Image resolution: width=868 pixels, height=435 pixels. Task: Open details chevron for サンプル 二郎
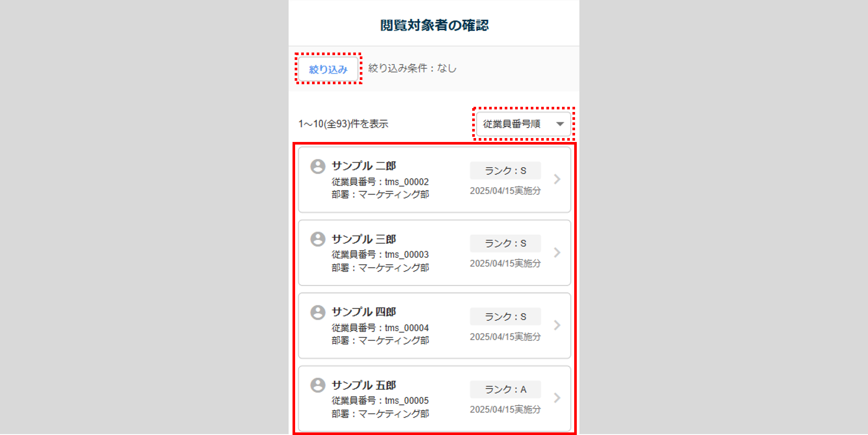(x=557, y=179)
